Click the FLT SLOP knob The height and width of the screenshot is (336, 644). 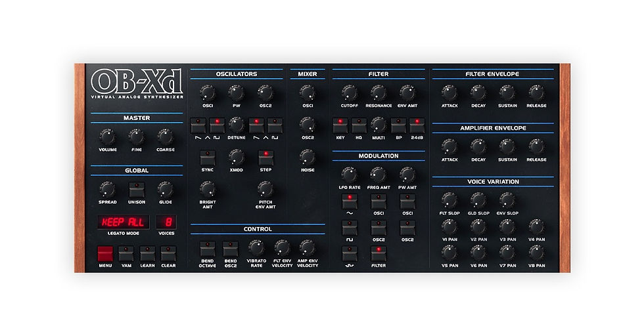(x=449, y=201)
